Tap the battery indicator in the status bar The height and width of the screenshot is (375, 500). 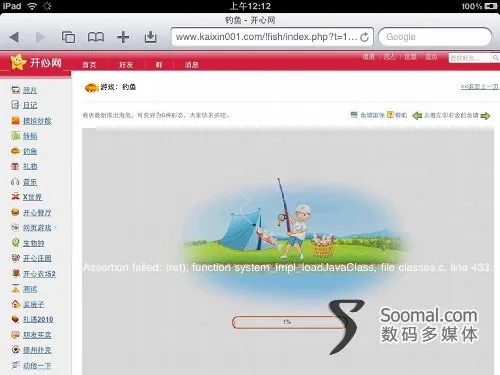491,6
